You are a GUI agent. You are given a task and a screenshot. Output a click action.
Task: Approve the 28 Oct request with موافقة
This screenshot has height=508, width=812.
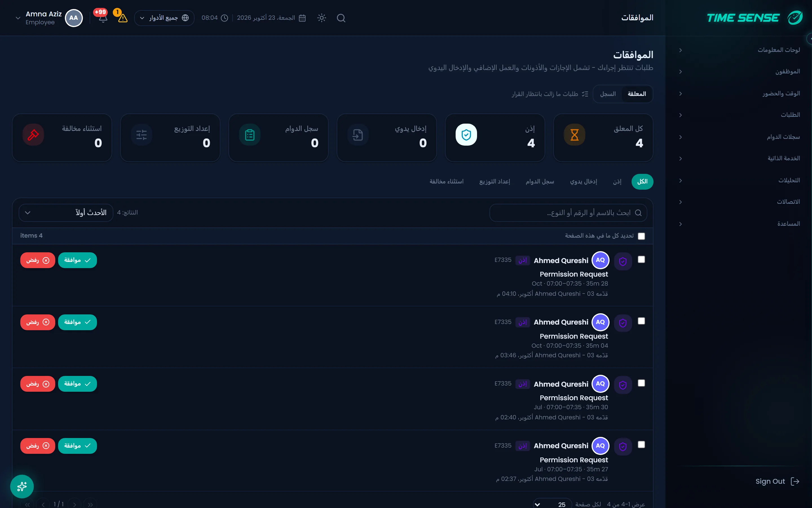coord(78,260)
